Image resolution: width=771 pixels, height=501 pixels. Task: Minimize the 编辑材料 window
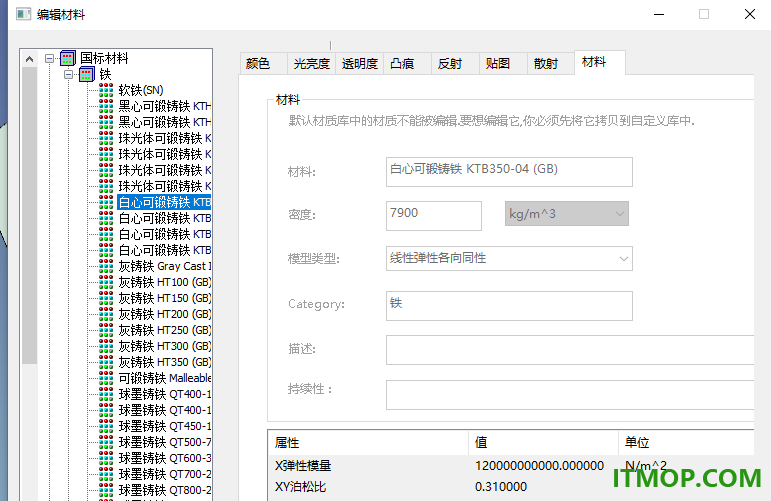click(x=659, y=14)
